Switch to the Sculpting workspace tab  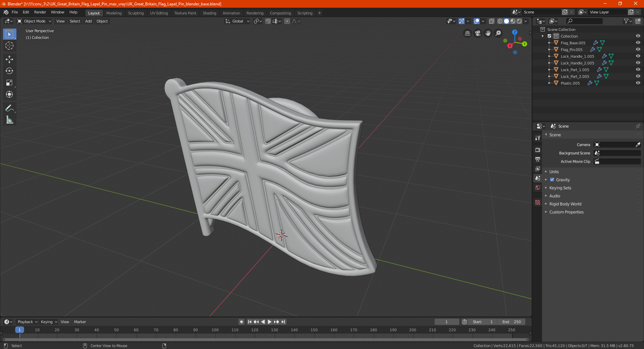click(136, 13)
